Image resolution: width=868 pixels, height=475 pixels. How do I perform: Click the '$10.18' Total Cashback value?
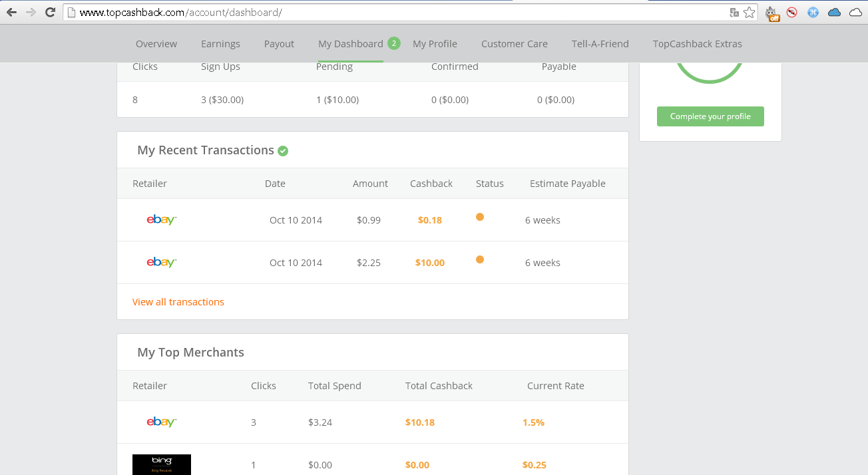point(420,422)
